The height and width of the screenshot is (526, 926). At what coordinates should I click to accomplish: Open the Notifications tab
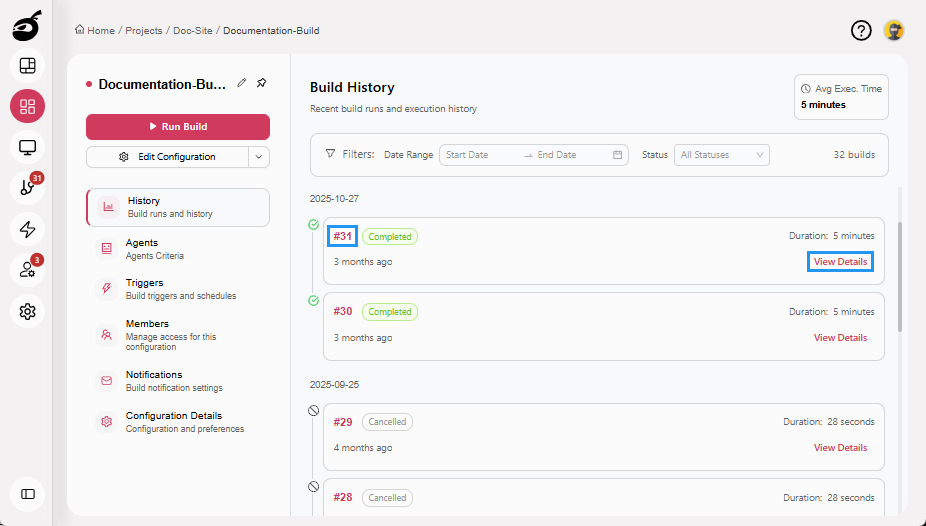click(x=178, y=381)
